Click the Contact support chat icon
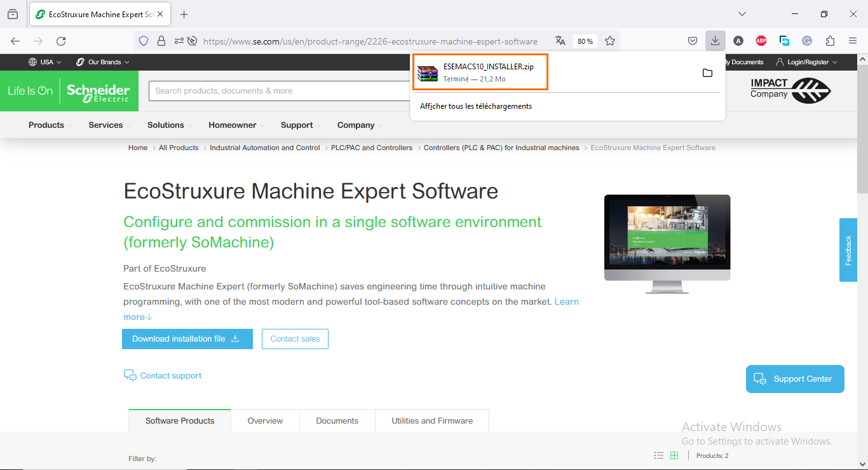This screenshot has height=470, width=868. pos(130,375)
